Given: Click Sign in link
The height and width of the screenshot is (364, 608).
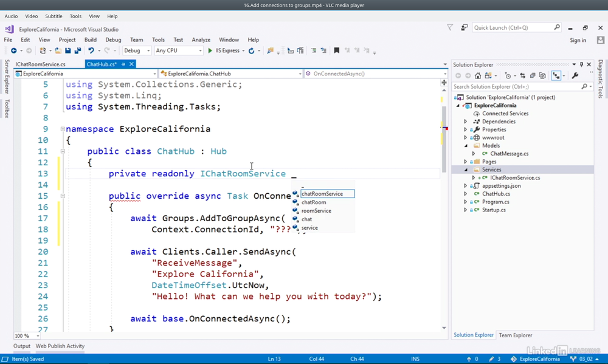Looking at the screenshot, I should [x=578, y=40].
